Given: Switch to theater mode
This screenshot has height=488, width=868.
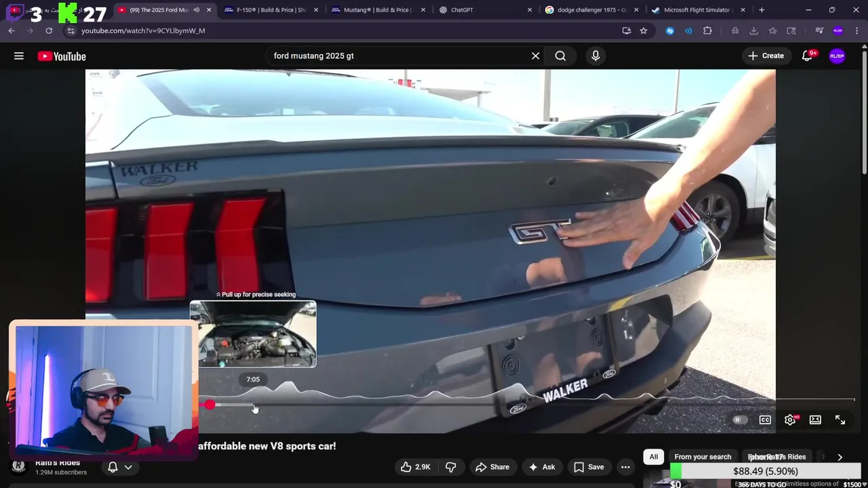Looking at the screenshot, I should 815,420.
